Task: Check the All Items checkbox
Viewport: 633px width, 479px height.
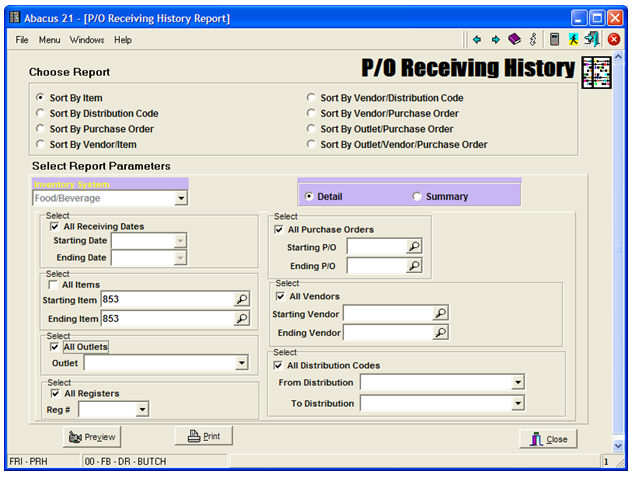Action: pyautogui.click(x=54, y=285)
